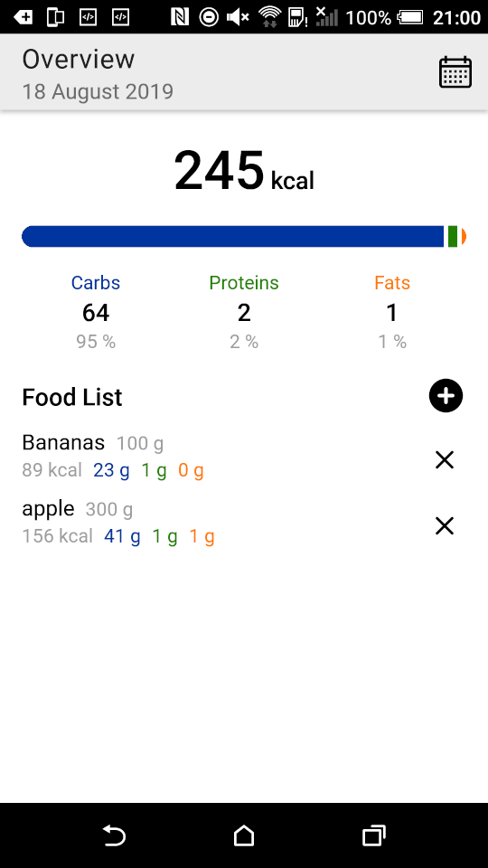Image resolution: width=488 pixels, height=868 pixels.
Task: Tap the muted volume icon
Action: point(238,17)
